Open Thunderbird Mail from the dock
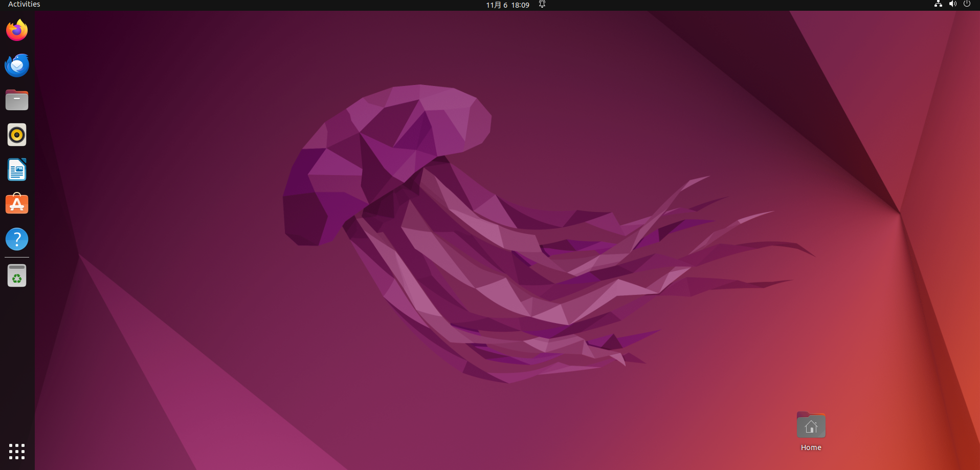Image resolution: width=980 pixels, height=470 pixels. [x=17, y=65]
